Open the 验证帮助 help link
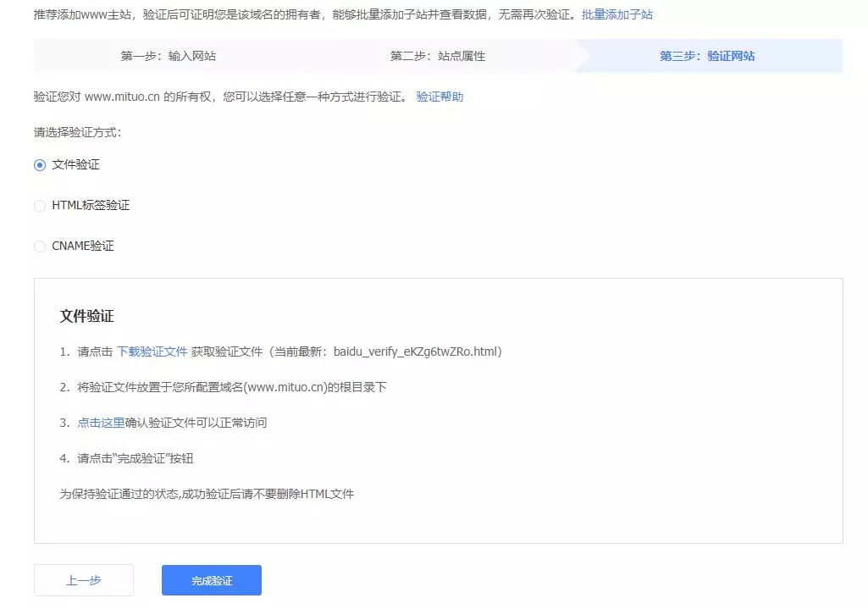 coord(440,97)
